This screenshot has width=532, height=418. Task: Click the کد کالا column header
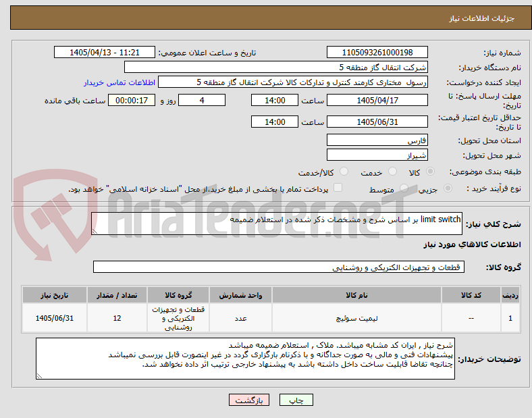[x=471, y=295]
